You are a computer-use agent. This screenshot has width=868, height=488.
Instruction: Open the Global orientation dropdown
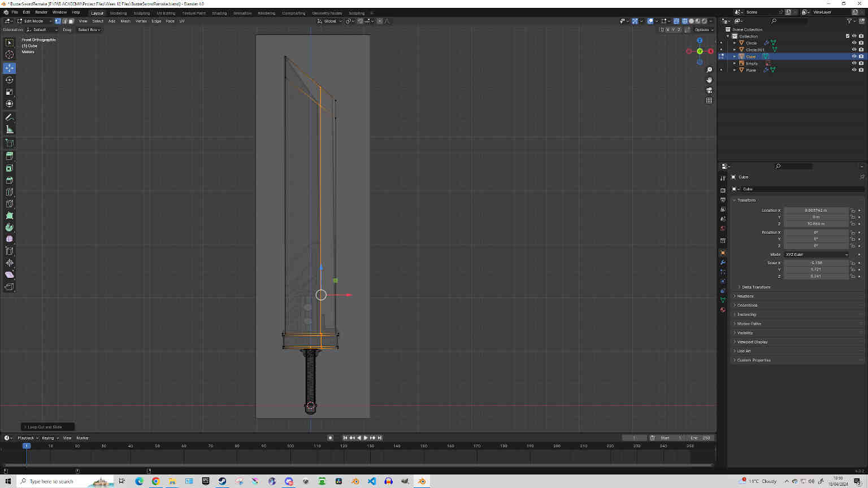click(x=329, y=21)
